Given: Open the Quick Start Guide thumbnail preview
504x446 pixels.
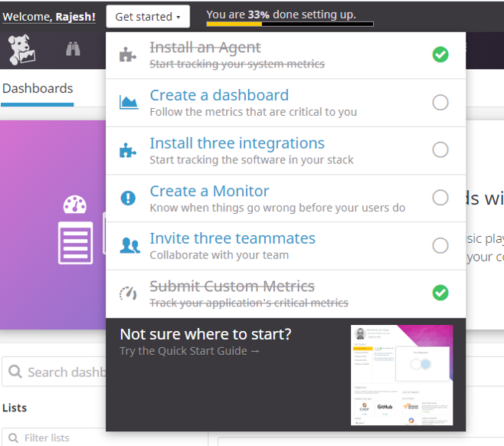Looking at the screenshot, I should point(401,375).
